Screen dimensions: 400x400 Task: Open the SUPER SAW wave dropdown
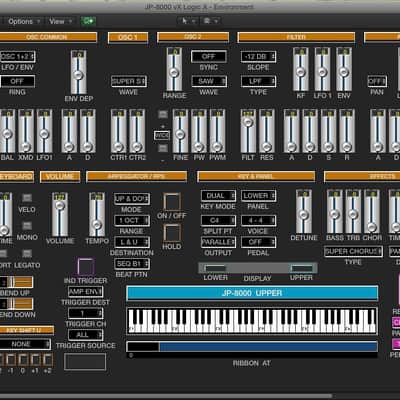pyautogui.click(x=129, y=81)
